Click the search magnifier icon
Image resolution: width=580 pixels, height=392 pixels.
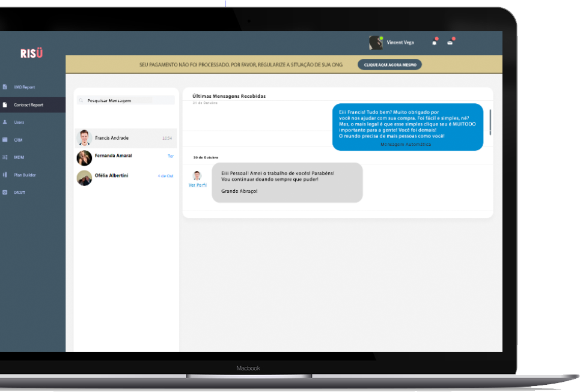tap(81, 101)
